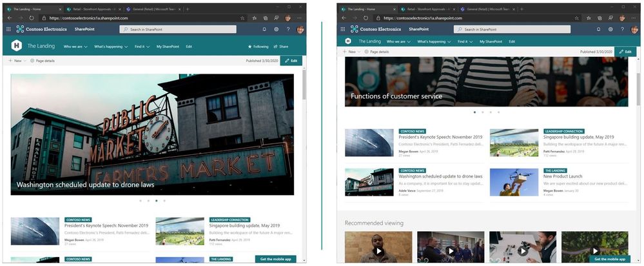Open the help question mark in right window
The height and width of the screenshot is (266, 644).
tap(623, 29)
